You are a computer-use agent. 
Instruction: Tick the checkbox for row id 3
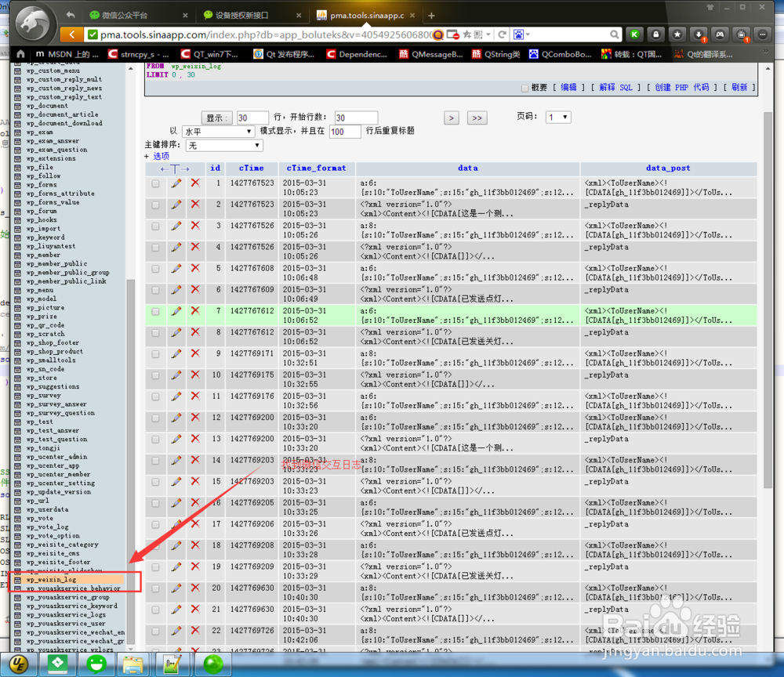coord(155,226)
